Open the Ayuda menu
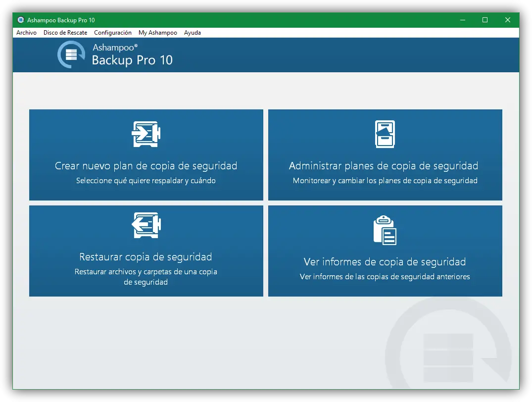 point(193,33)
